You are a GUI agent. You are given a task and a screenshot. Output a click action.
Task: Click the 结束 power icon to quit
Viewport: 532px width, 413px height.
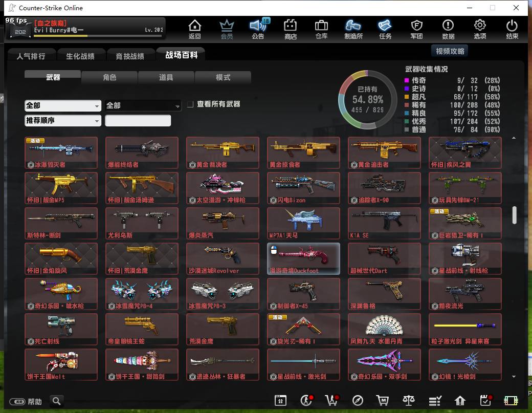point(512,29)
